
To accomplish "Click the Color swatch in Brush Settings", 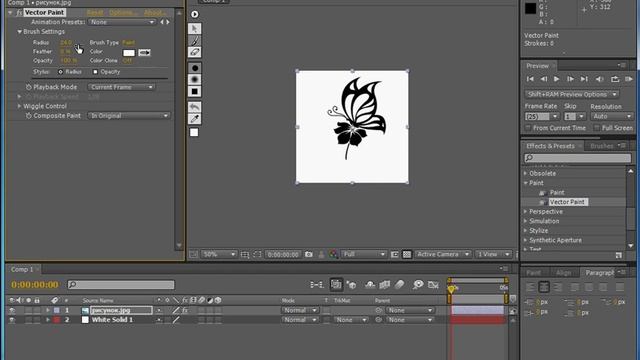I will [x=129, y=53].
